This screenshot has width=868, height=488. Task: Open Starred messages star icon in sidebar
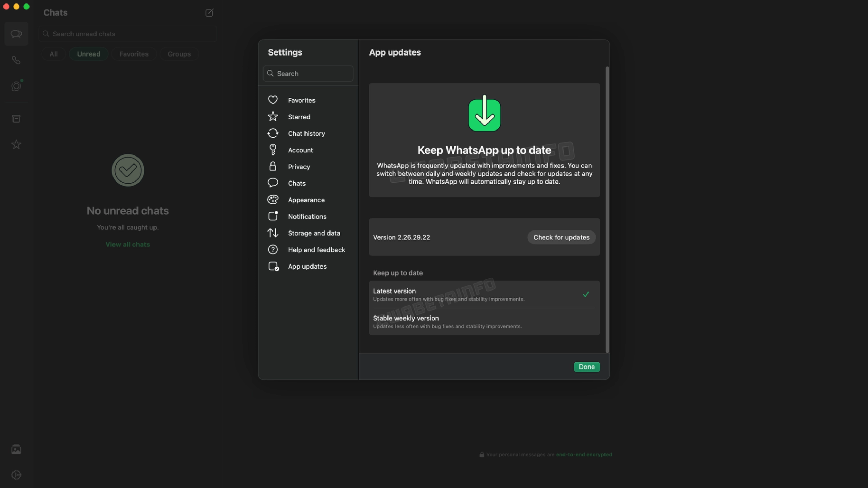point(16,144)
